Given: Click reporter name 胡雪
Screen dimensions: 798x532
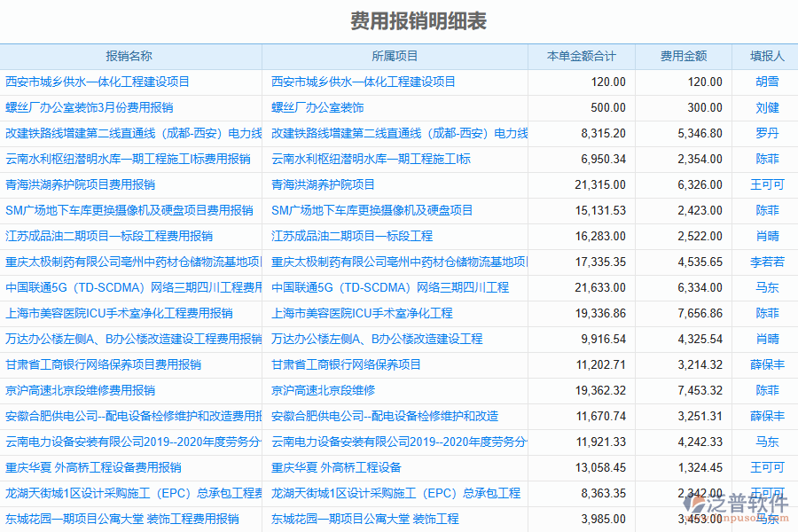Looking at the screenshot, I should click(x=767, y=82).
